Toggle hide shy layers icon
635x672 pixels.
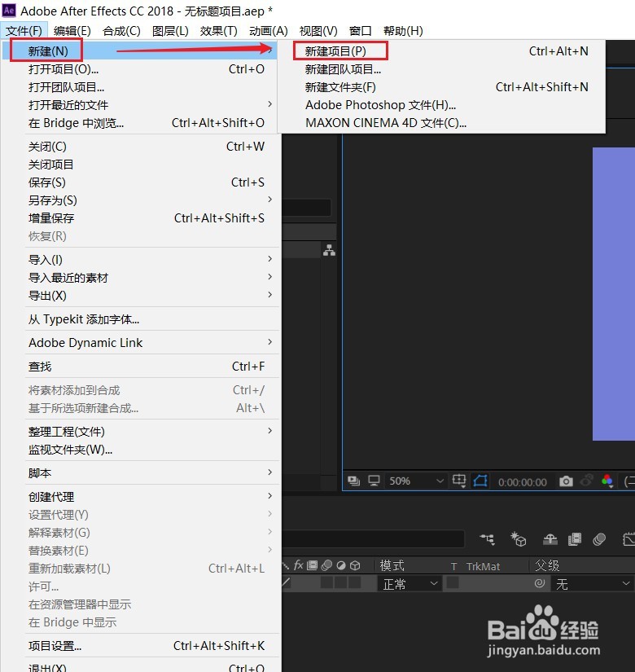(550, 538)
